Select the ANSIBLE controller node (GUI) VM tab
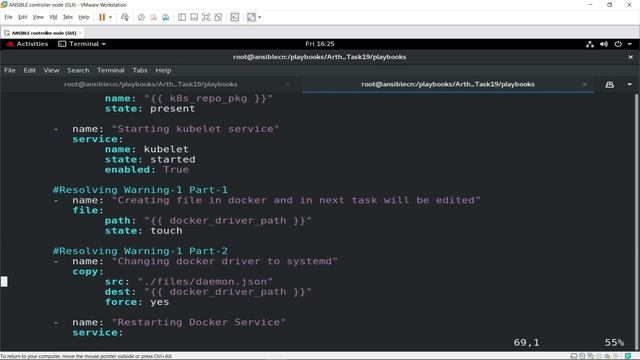Screen dimensions: 640x360 [41, 33]
